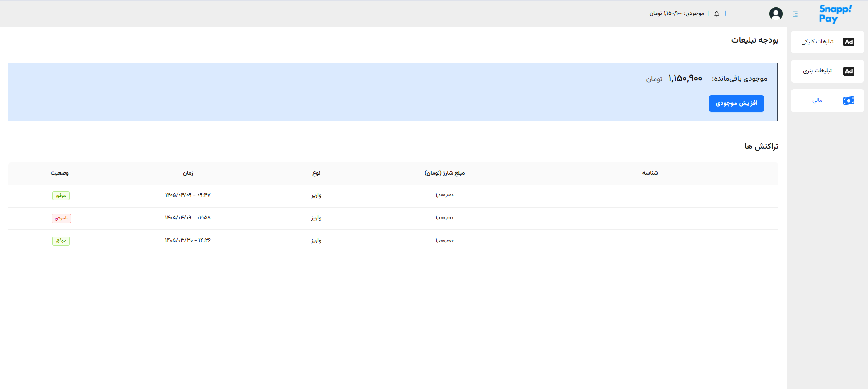The width and height of the screenshot is (868, 389).
Task: Click the red ناموفق status tag
Action: click(x=61, y=218)
